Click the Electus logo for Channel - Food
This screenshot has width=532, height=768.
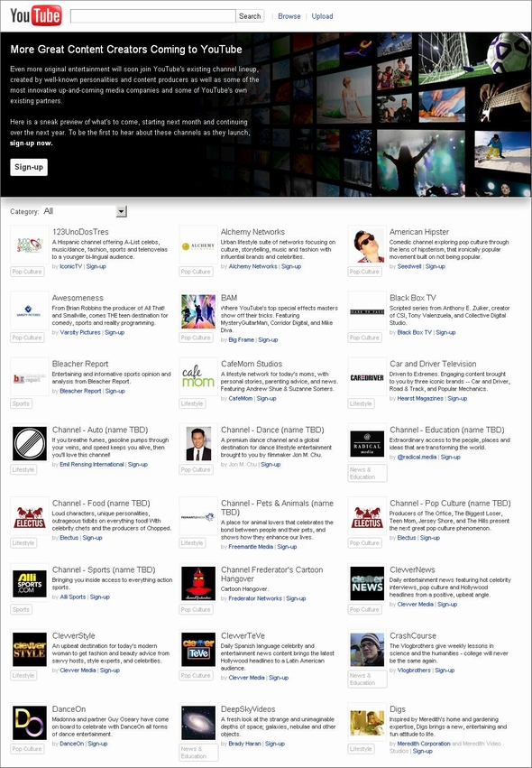30,516
